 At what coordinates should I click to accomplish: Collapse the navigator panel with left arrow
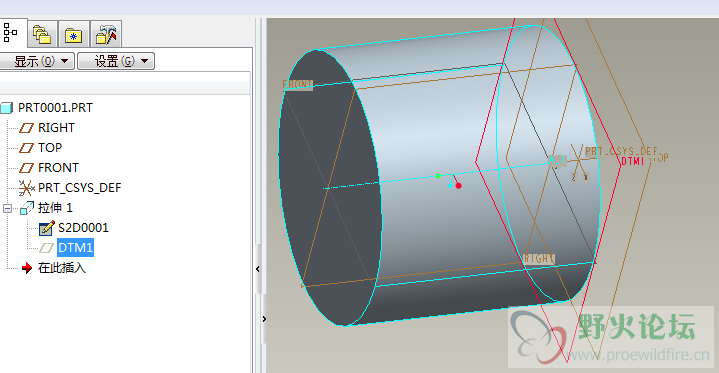[258, 269]
